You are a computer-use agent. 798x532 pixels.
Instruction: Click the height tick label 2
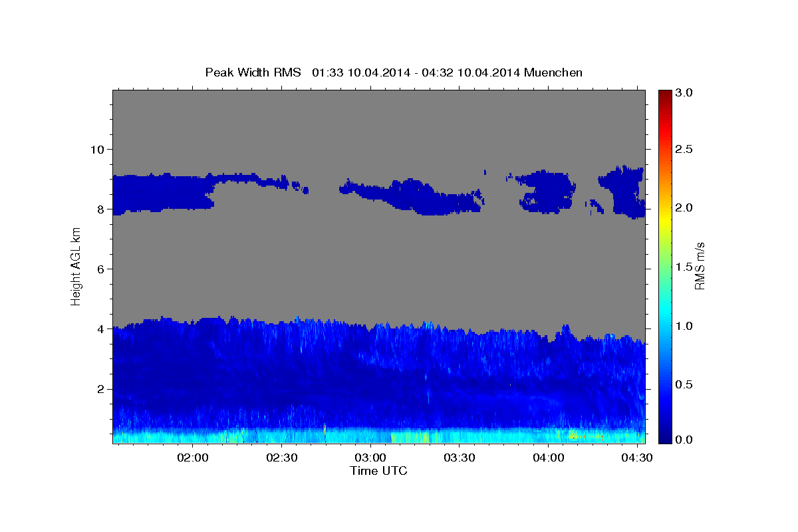(101, 389)
